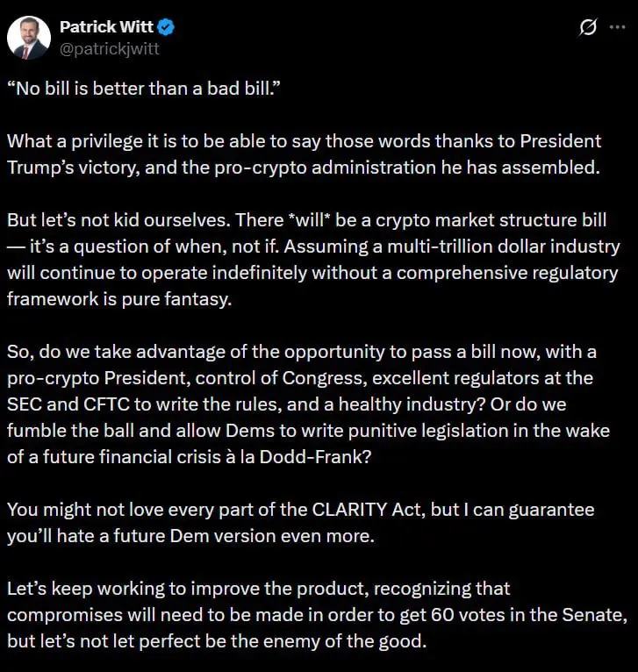Open the three-dot more options menu

616,28
